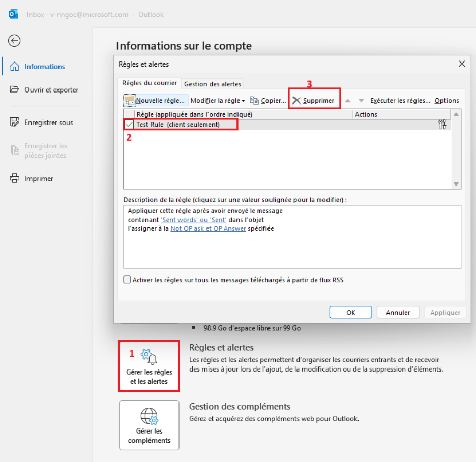Uncheck the Test Rule checkbox

(x=129, y=125)
